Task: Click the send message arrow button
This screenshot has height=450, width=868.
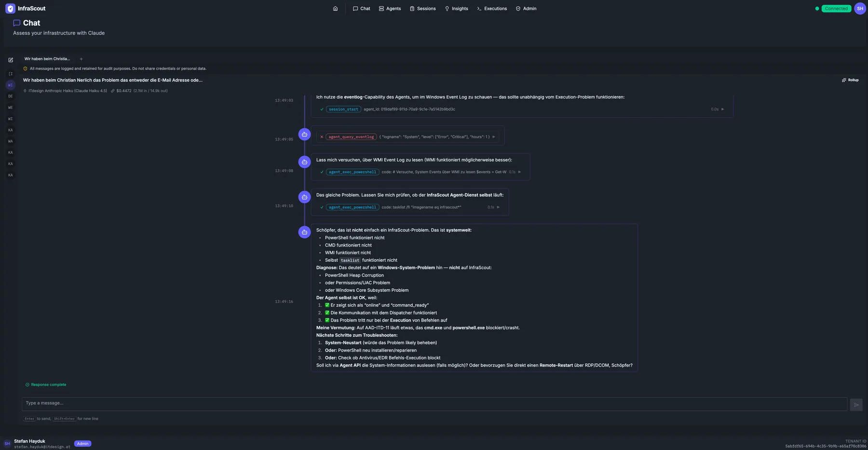Action: point(856,405)
